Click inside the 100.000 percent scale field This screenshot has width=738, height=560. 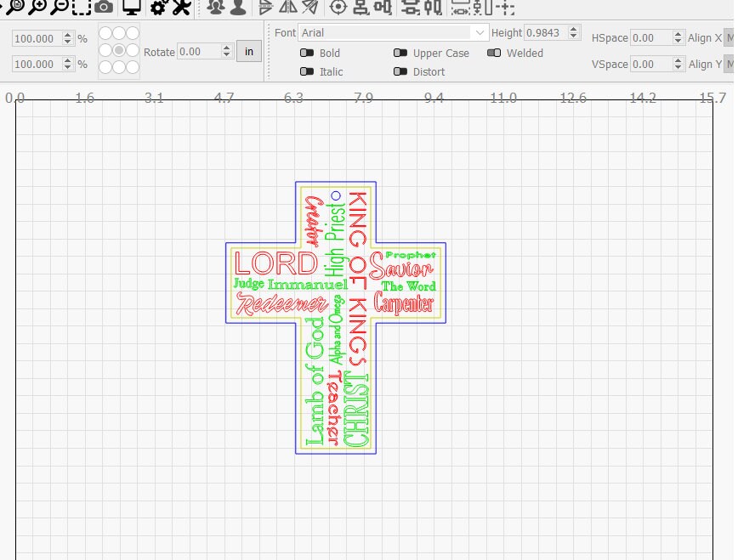pyautogui.click(x=34, y=38)
